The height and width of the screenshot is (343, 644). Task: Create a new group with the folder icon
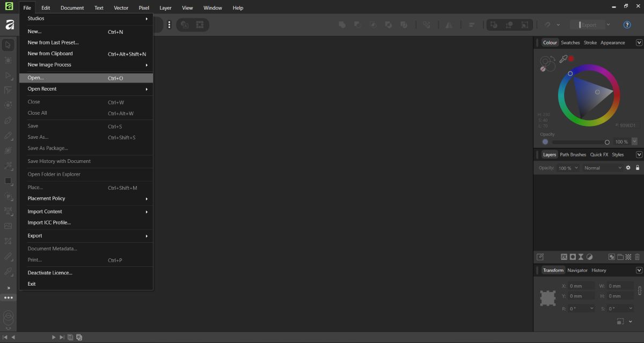(620, 257)
